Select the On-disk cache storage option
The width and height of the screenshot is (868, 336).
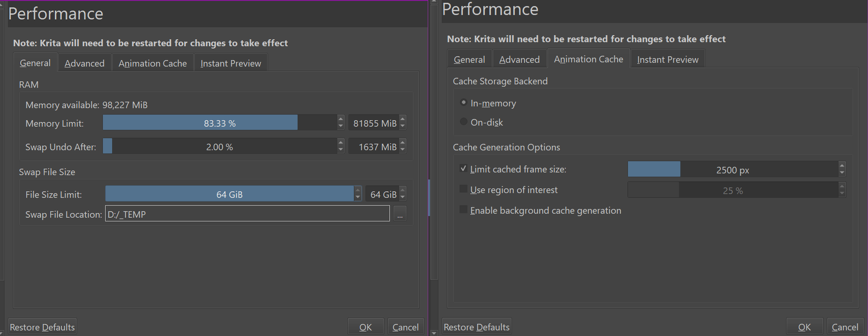[464, 122]
